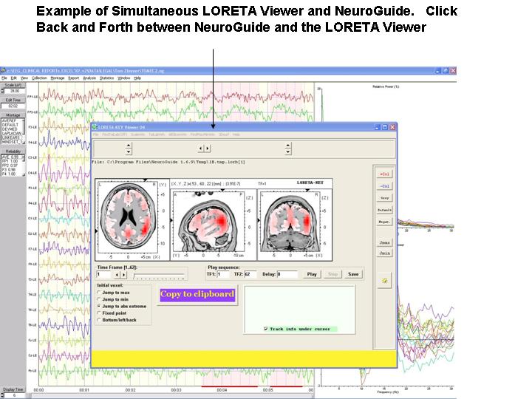Open the Window menu in NeuroGuide

point(124,78)
